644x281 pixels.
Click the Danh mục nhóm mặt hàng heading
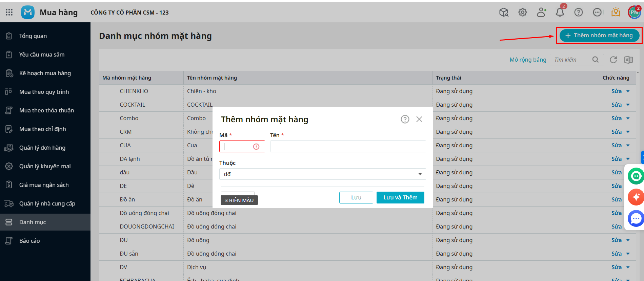click(x=155, y=36)
